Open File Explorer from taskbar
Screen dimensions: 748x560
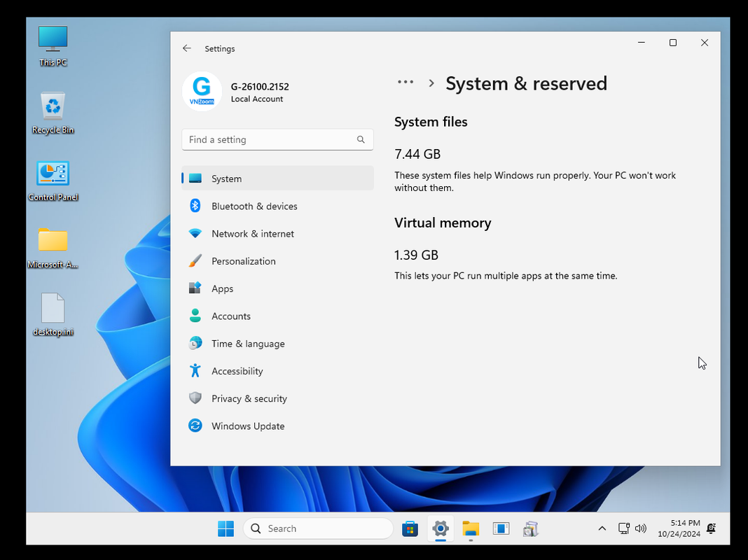click(x=471, y=528)
